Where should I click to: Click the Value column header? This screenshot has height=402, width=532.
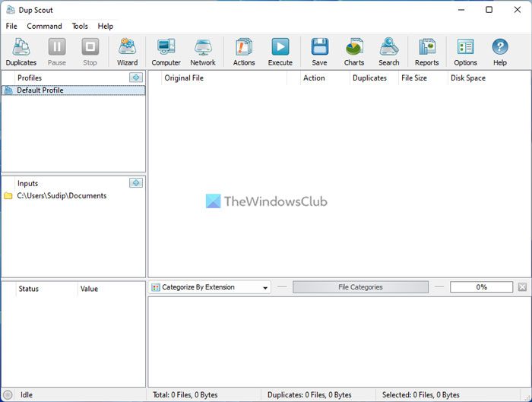[112, 289]
